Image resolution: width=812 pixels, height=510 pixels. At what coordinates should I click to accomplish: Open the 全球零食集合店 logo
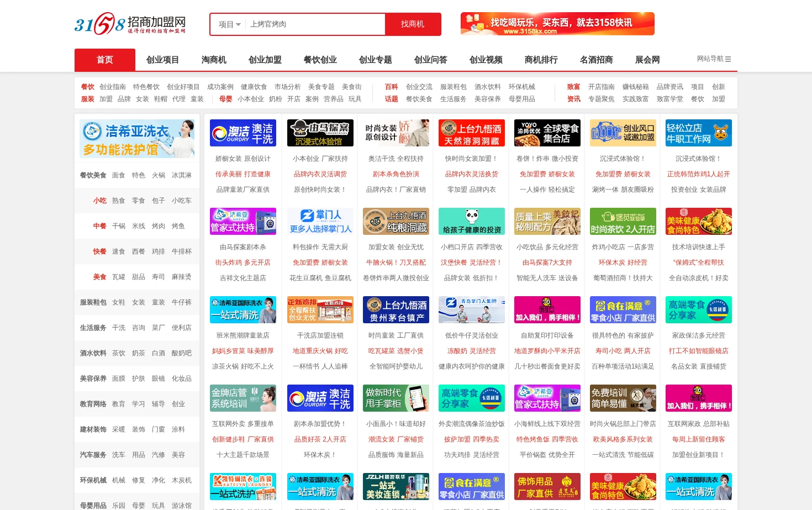[x=547, y=133]
